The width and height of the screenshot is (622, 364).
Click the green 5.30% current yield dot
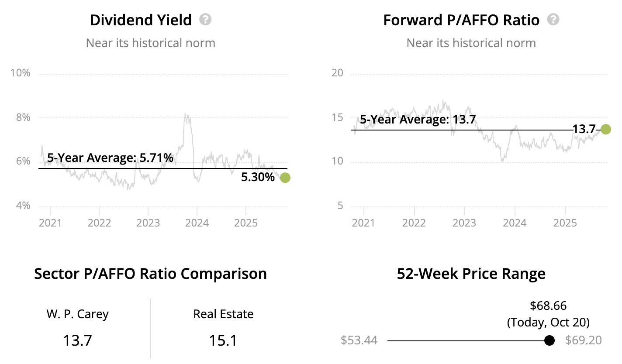click(x=285, y=177)
